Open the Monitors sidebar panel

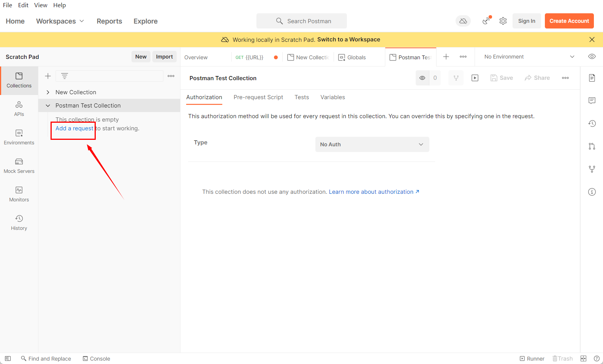point(19,194)
